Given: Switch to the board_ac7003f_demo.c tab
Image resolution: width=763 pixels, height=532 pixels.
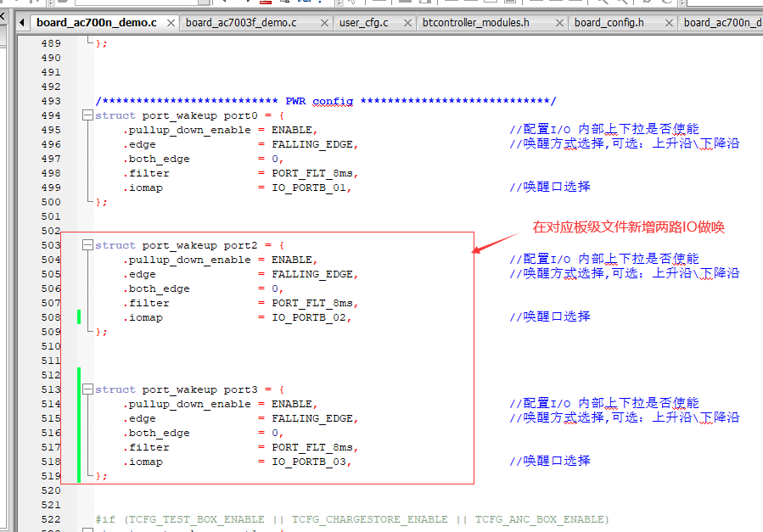Looking at the screenshot, I should tap(241, 23).
